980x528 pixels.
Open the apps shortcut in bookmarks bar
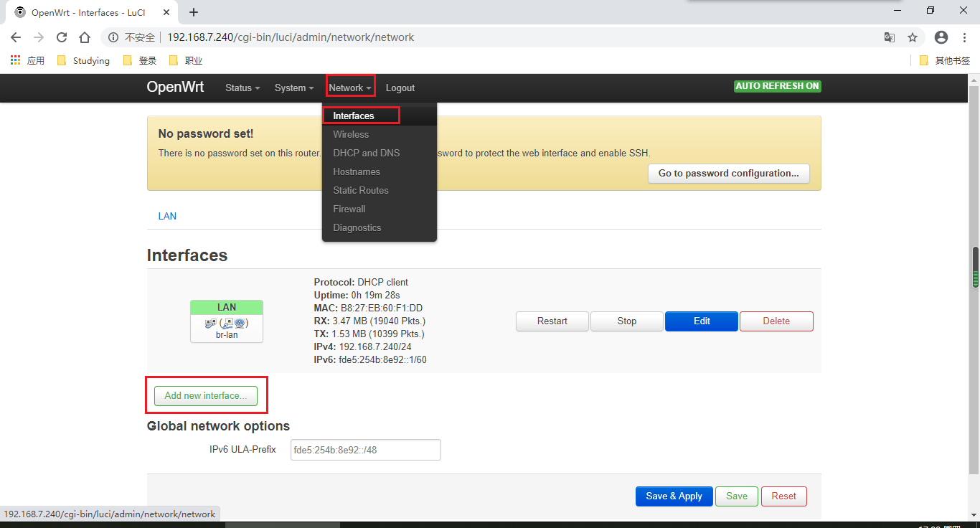pos(27,60)
